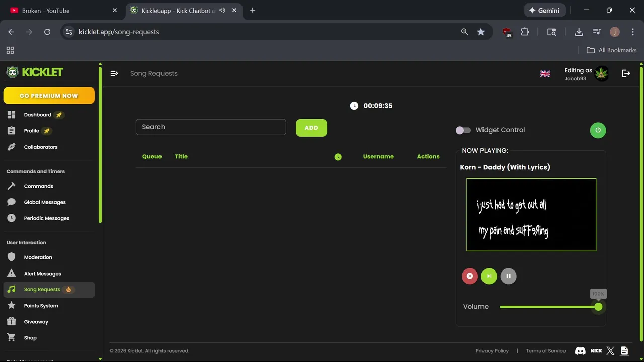Viewport: 644px width, 362px height.
Task: Open Periodic Messages
Action: pos(46,218)
